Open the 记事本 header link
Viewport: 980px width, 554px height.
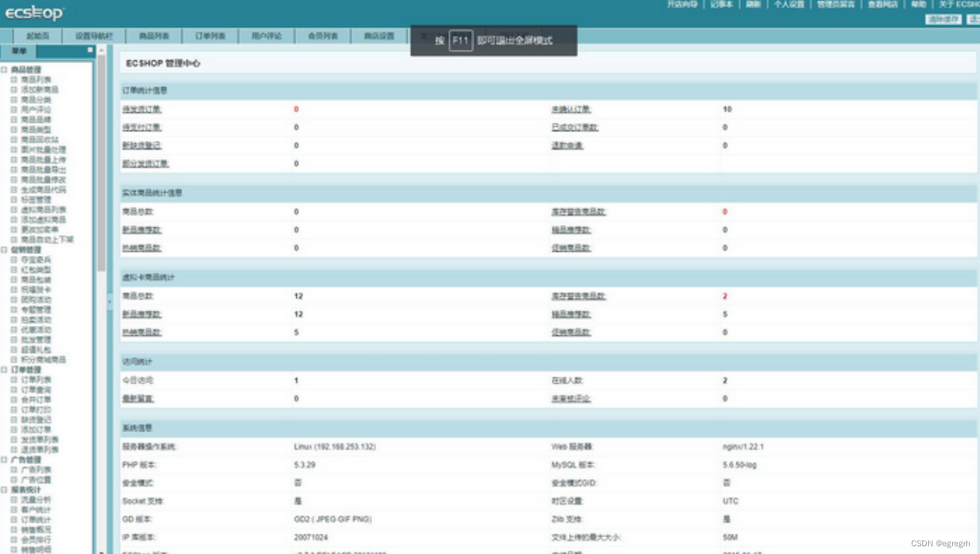(721, 5)
